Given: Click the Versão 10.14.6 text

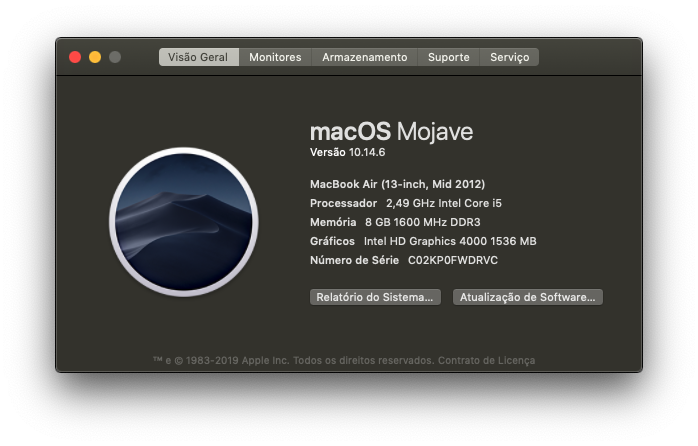Looking at the screenshot, I should 348,152.
